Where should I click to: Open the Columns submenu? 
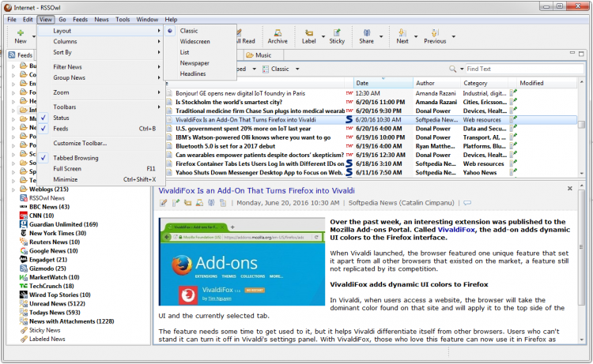tap(101, 42)
